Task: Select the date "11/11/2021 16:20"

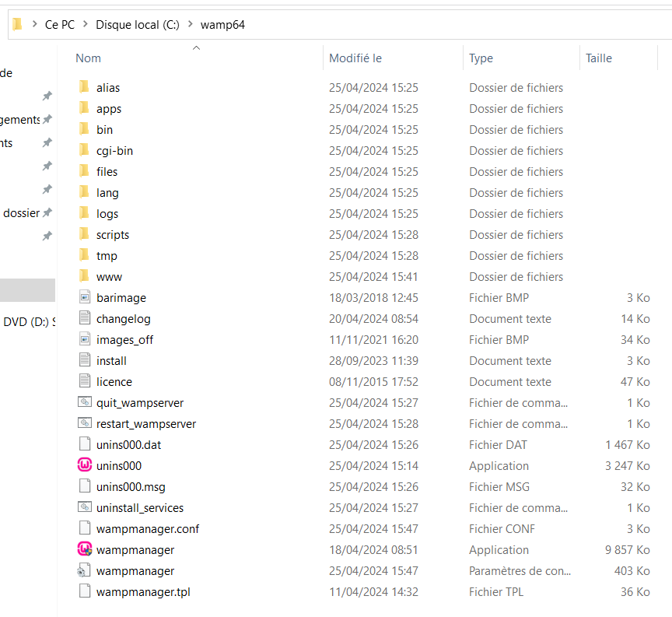Action: [373, 339]
